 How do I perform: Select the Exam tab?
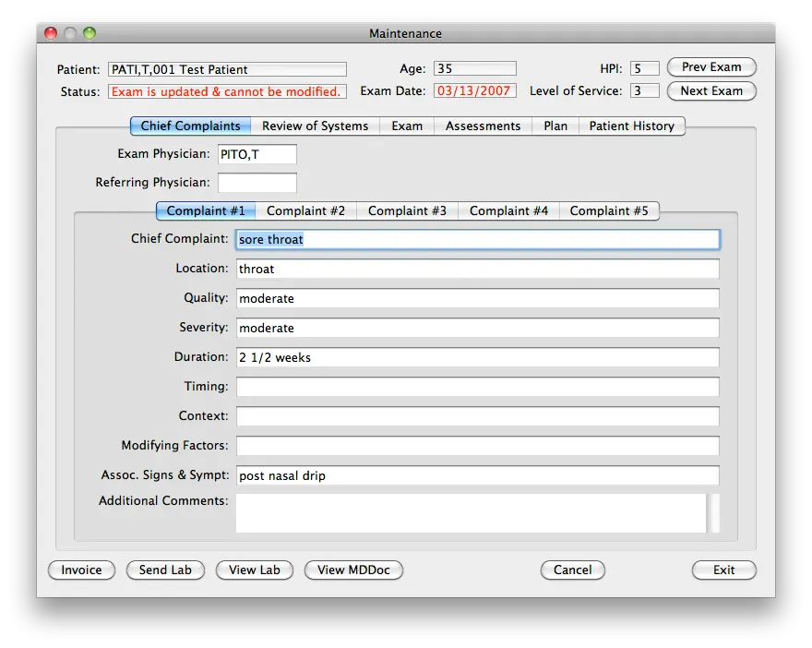click(x=406, y=126)
